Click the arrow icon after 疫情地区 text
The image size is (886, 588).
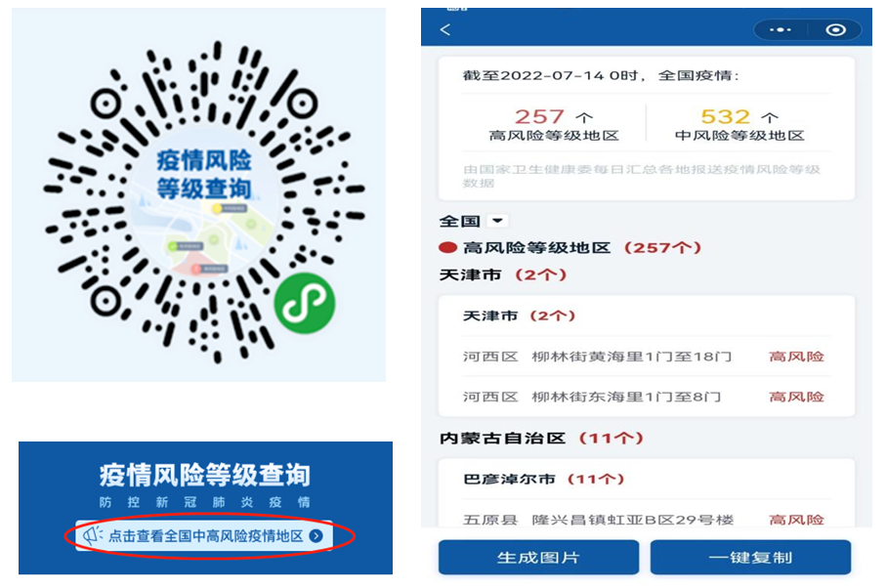316,536
